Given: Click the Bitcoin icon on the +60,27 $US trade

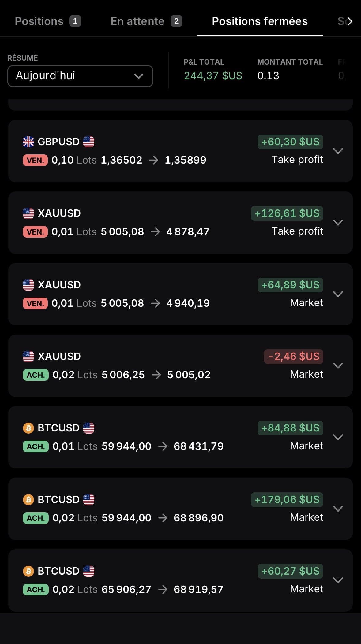Looking at the screenshot, I should pos(28,571).
